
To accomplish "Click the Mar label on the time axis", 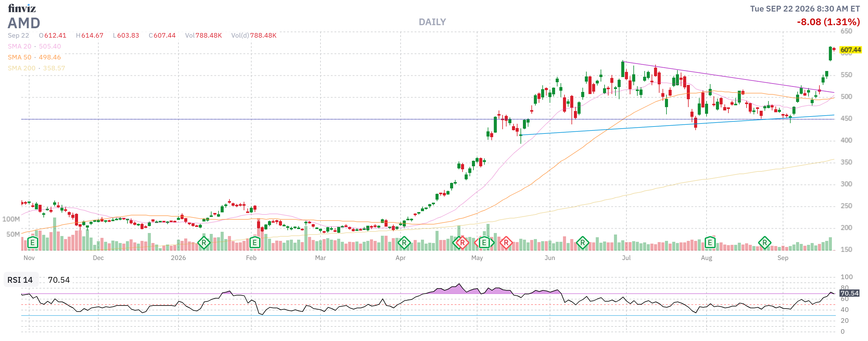I will tap(320, 258).
